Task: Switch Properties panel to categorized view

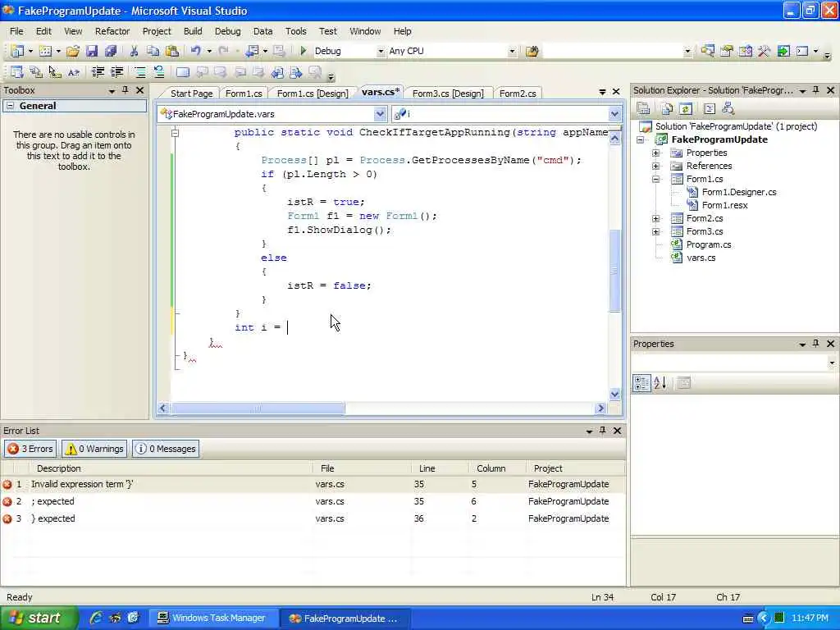Action: 641,383
